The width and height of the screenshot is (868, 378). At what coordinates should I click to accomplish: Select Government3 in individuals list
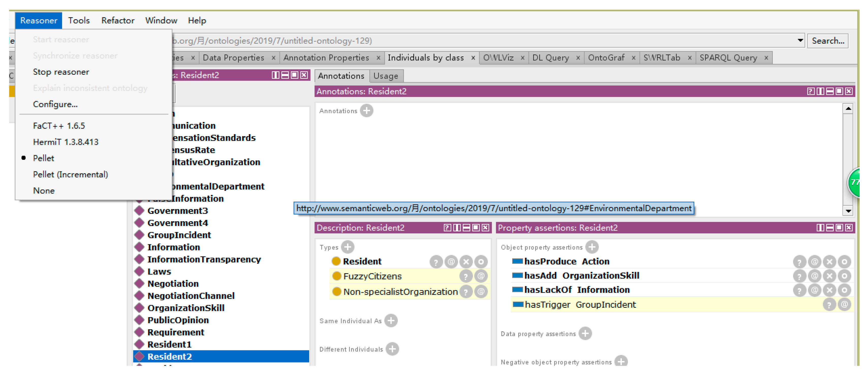(x=177, y=211)
